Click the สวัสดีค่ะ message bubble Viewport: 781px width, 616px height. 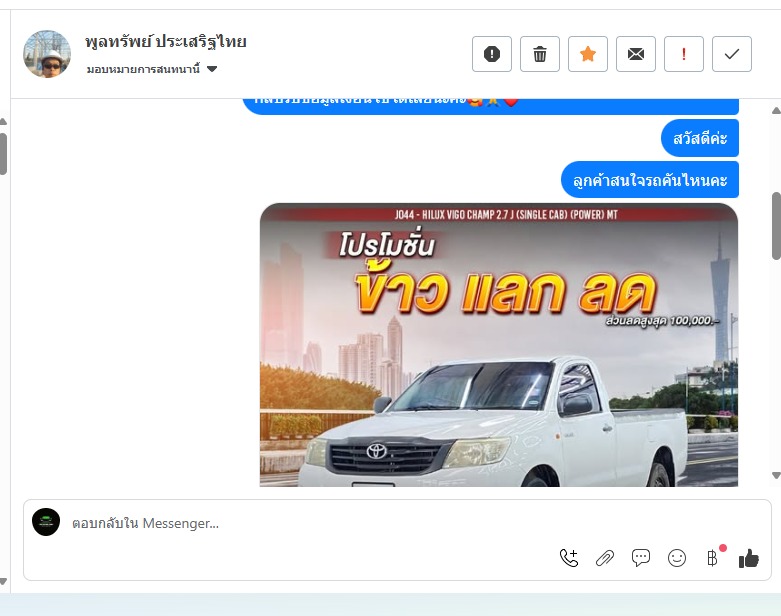pyautogui.click(x=700, y=138)
